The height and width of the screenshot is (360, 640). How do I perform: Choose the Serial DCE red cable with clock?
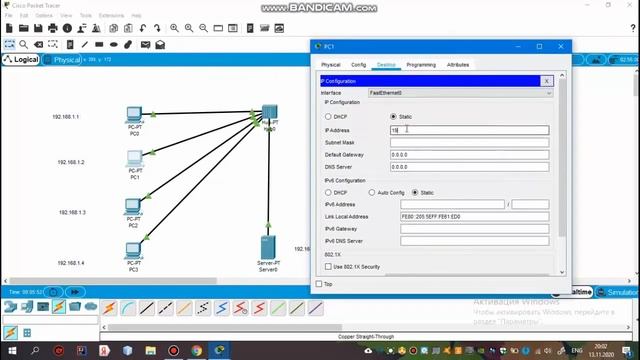(x=241, y=309)
